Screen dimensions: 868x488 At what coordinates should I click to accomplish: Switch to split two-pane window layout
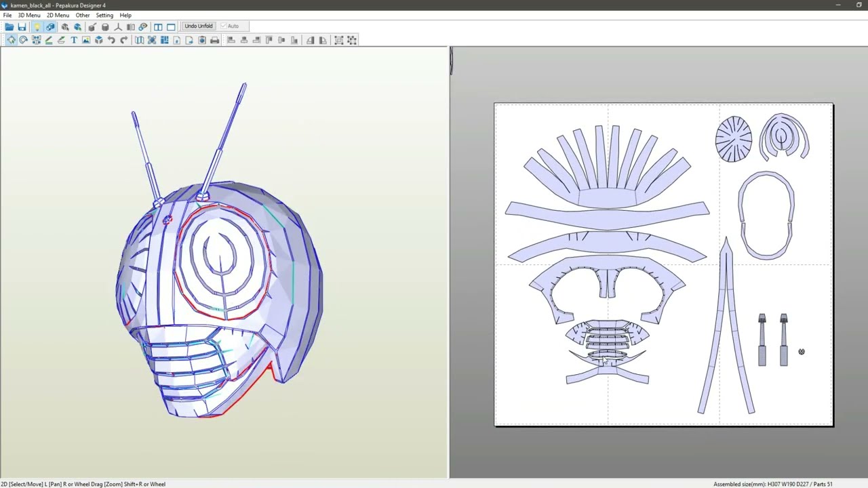[x=158, y=26]
